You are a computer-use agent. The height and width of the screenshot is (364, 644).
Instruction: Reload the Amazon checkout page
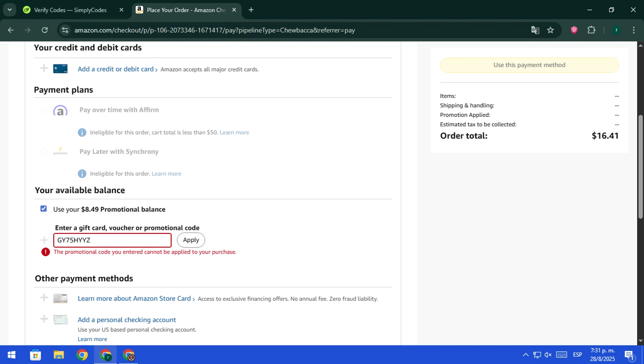click(x=45, y=30)
